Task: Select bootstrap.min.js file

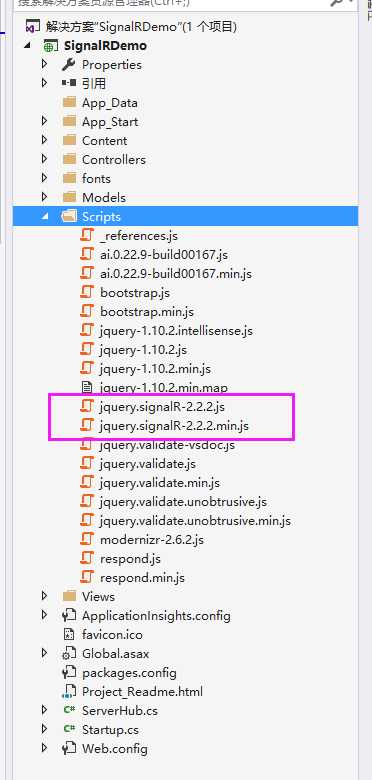Action: [x=147, y=312]
